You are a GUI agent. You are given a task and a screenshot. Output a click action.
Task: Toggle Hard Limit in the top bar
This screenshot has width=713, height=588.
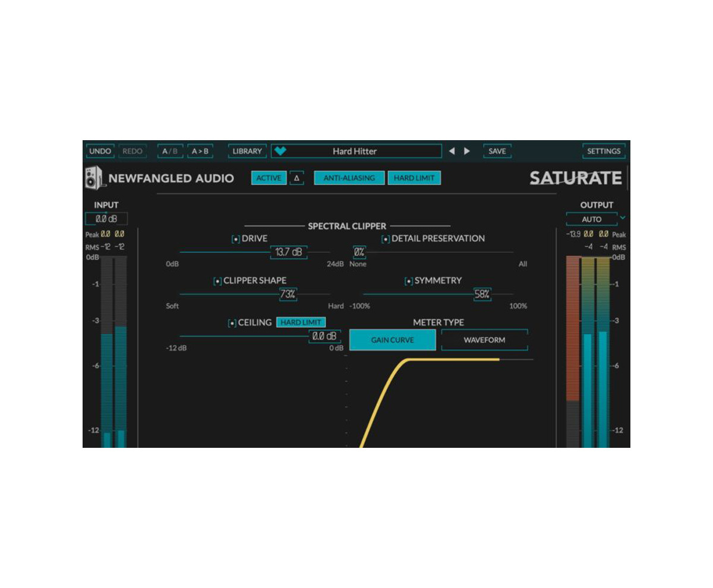pyautogui.click(x=414, y=178)
